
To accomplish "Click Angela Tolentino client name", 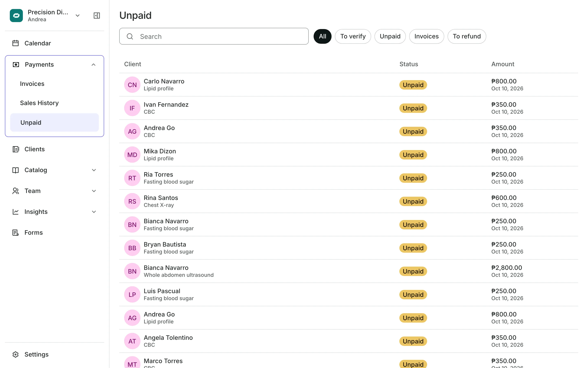I will (x=168, y=338).
